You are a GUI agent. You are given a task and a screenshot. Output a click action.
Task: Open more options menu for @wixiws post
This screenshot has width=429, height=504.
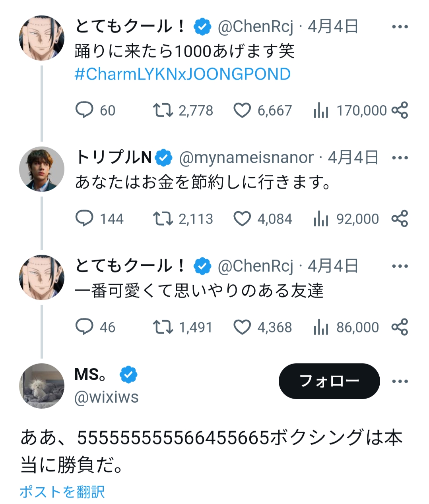click(400, 381)
